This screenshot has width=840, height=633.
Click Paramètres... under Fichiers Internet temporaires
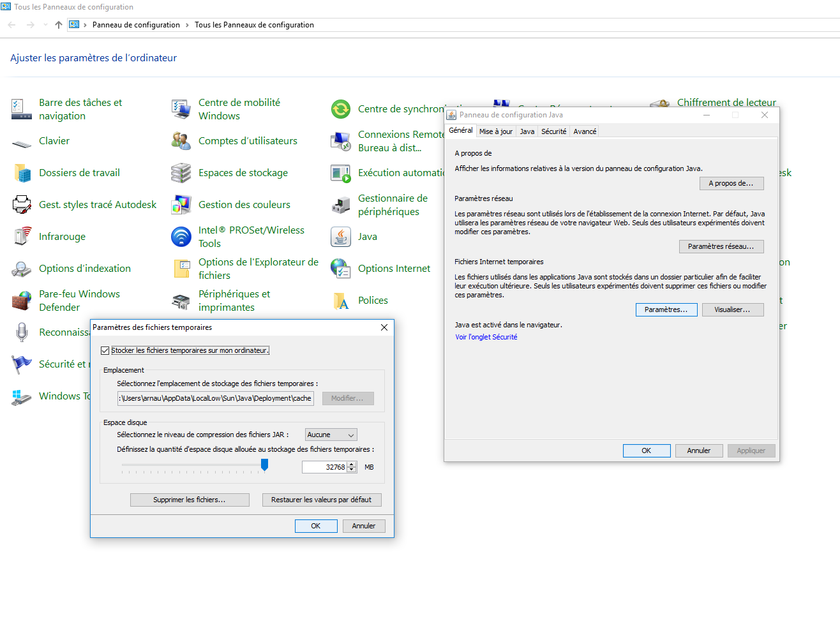666,309
